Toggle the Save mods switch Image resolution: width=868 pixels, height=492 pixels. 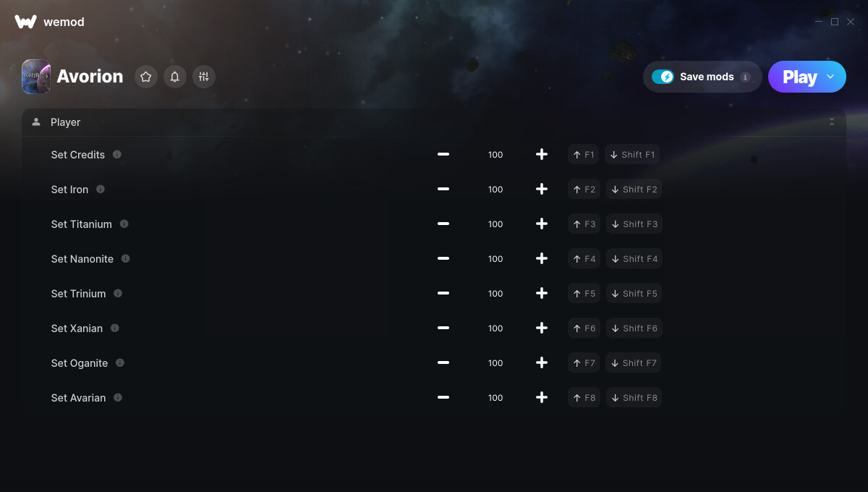click(x=663, y=77)
